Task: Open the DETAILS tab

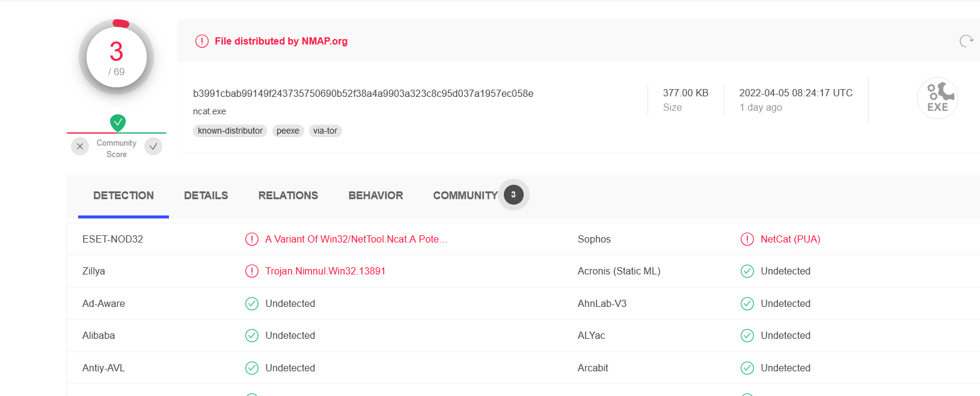Action: (206, 196)
